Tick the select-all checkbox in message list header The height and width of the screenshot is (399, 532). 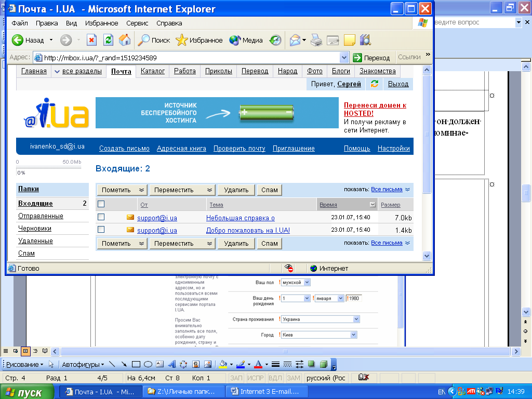[x=101, y=204]
